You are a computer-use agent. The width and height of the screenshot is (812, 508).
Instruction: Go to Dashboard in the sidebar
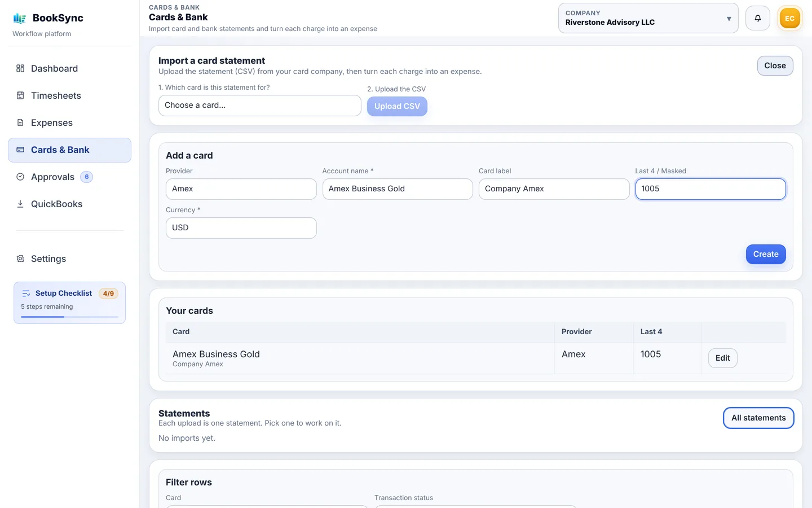(69, 68)
